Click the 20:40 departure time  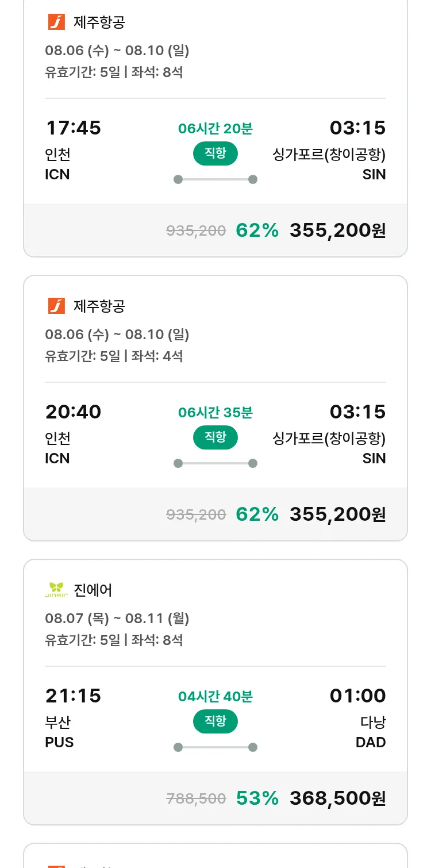[x=73, y=412]
